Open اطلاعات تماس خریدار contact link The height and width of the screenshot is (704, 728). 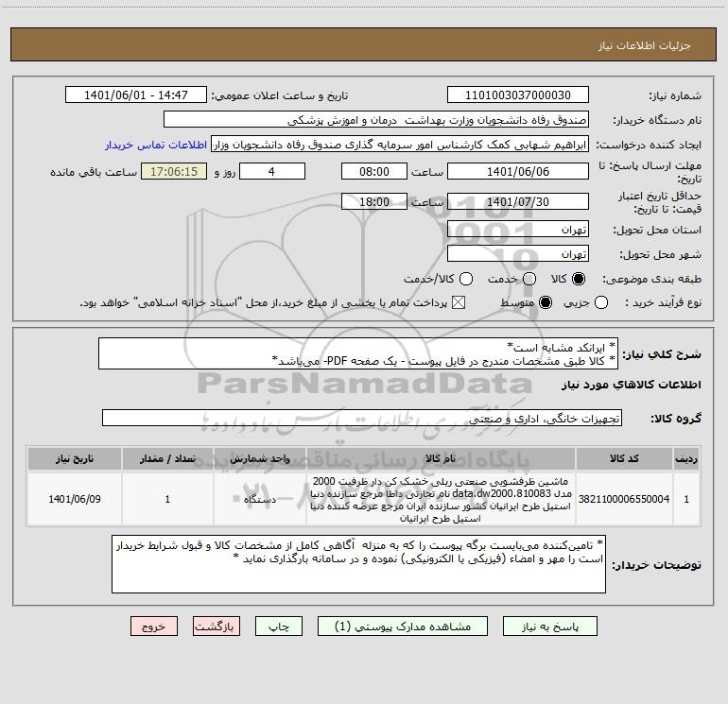156,145
